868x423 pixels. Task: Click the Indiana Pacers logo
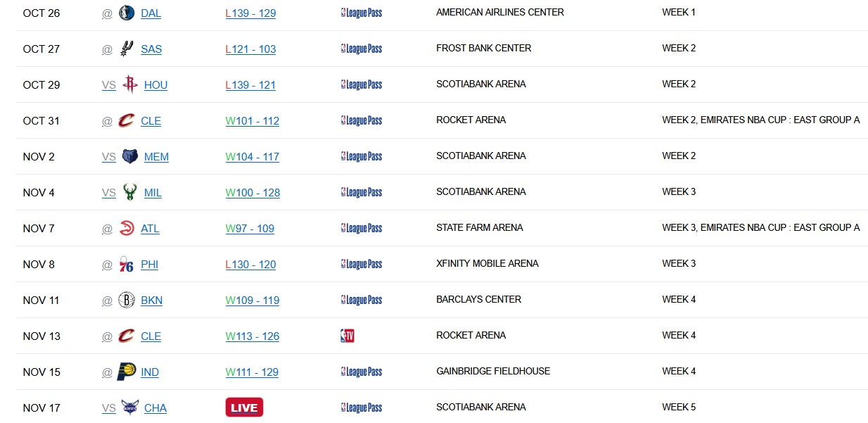(127, 372)
